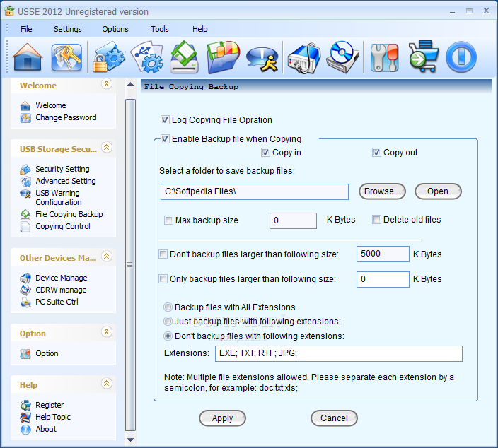Screen dimensions: 498x448
Task: Click the 5000 K Bytes size field
Action: [383, 254]
